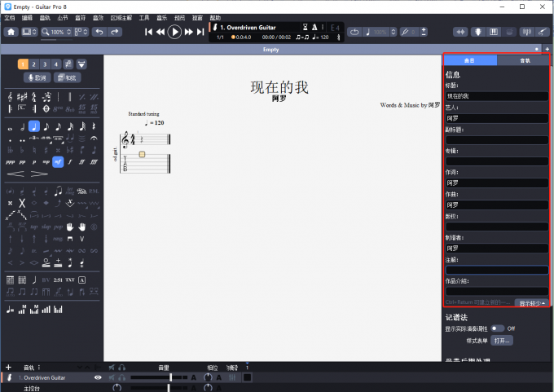Open the key signature sharps tool
Viewport: 554px width, 392px height.
(x=22, y=96)
